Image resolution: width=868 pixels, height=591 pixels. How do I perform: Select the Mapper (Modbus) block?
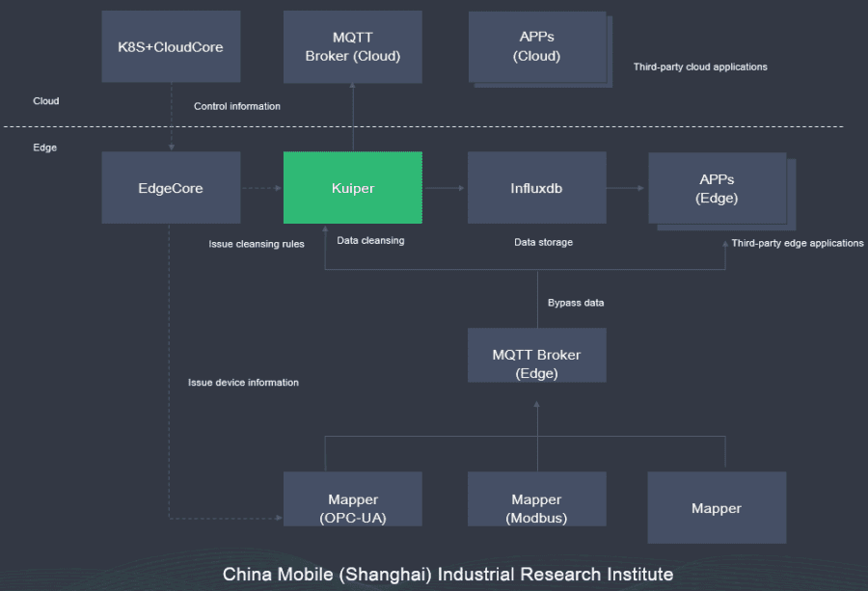[536, 498]
